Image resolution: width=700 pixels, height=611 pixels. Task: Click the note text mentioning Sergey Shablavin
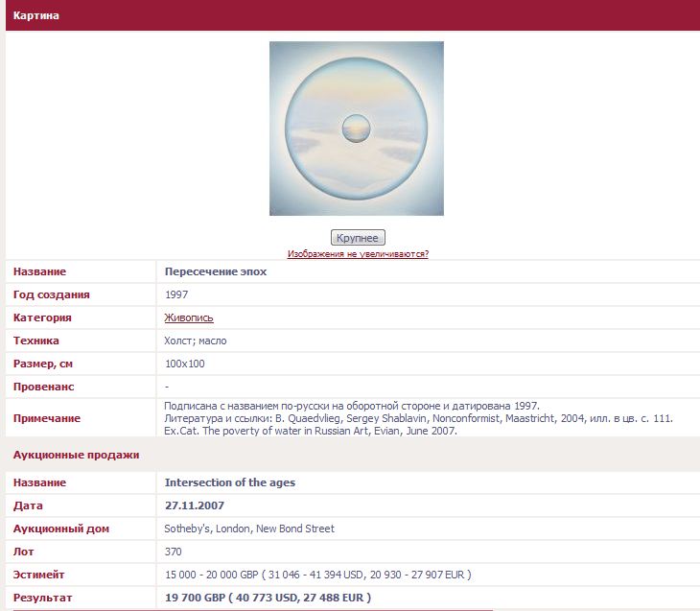click(418, 418)
